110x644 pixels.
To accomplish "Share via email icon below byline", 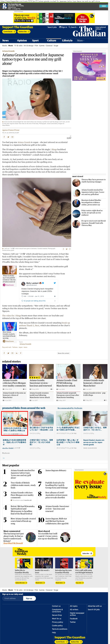I will [x=12, y=137].
